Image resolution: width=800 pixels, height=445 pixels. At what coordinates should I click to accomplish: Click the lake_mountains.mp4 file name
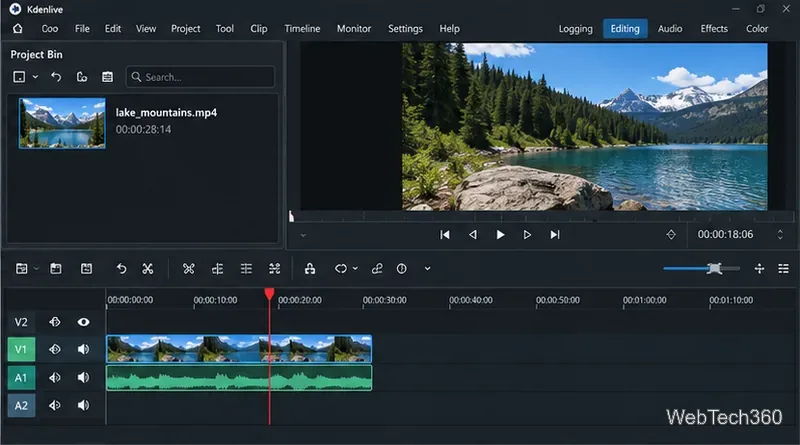click(x=166, y=113)
